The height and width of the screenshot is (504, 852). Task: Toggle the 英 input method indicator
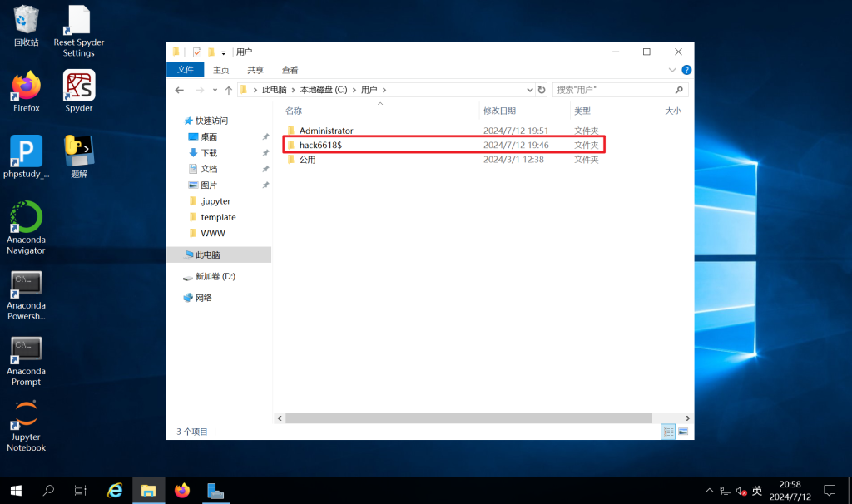pyautogui.click(x=756, y=491)
